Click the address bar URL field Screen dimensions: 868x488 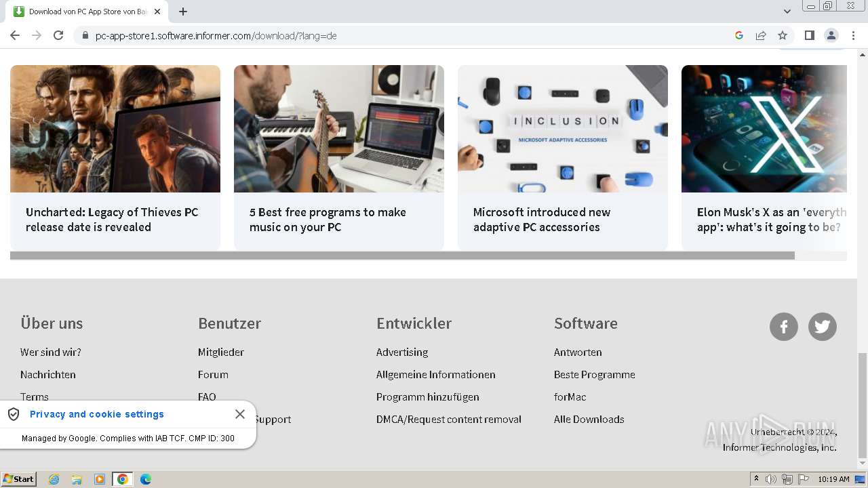tap(407, 35)
